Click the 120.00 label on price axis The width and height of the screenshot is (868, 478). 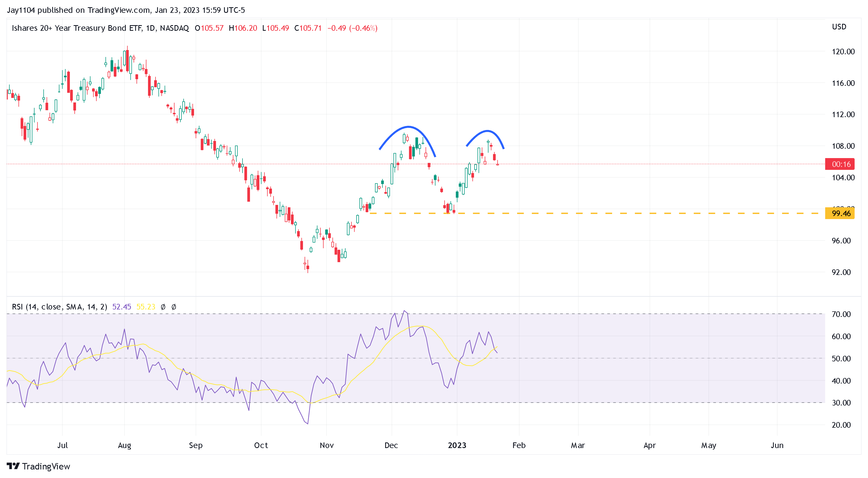(x=843, y=52)
